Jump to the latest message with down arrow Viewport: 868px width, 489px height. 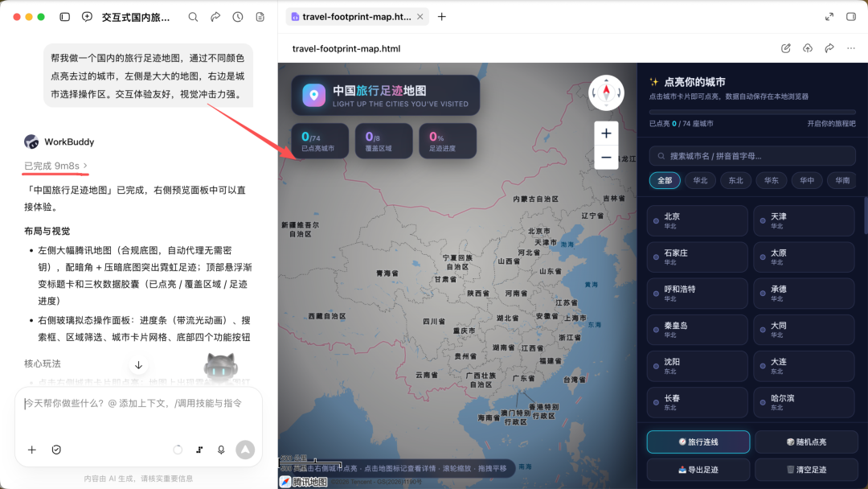[138, 365]
